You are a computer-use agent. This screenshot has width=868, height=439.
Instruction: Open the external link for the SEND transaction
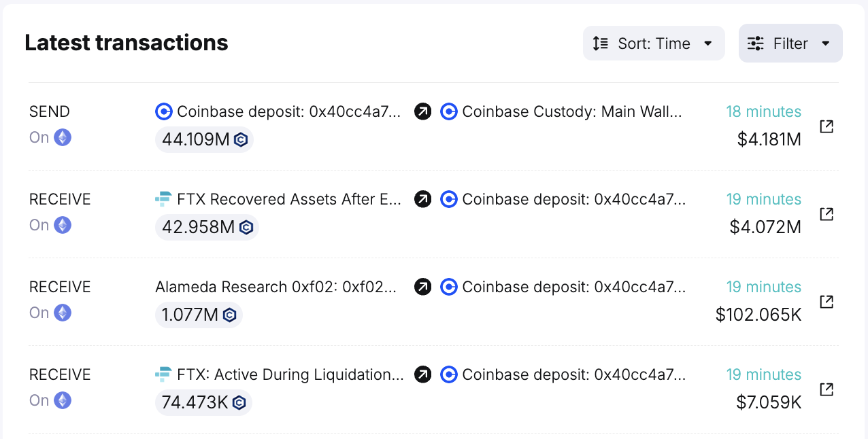pyautogui.click(x=826, y=126)
